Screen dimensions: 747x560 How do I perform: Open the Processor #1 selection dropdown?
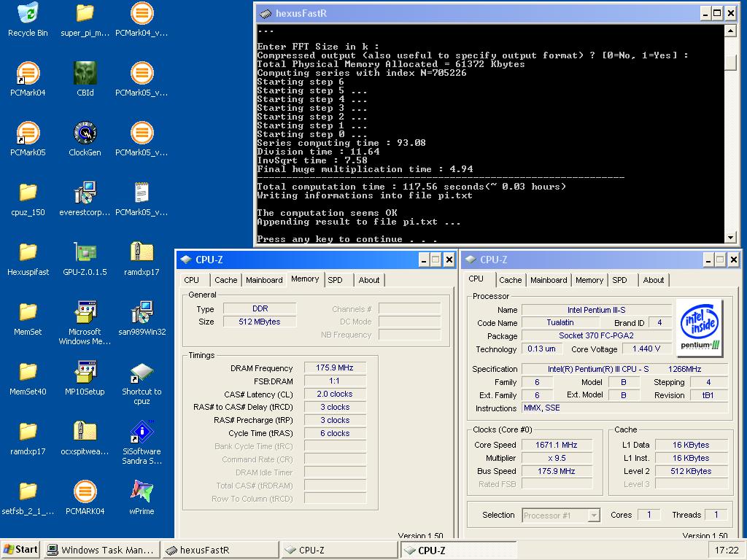[561, 516]
